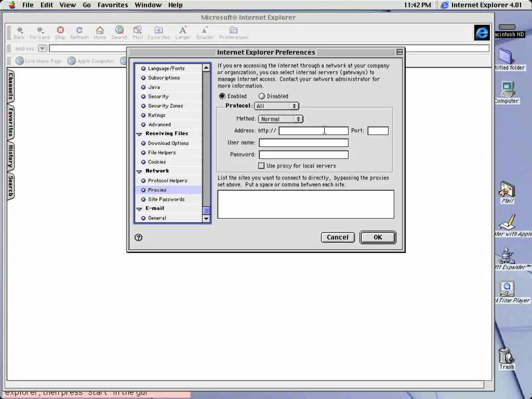This screenshot has height=399, width=532.
Task: Click the Forward toolbar icon
Action: point(39,33)
